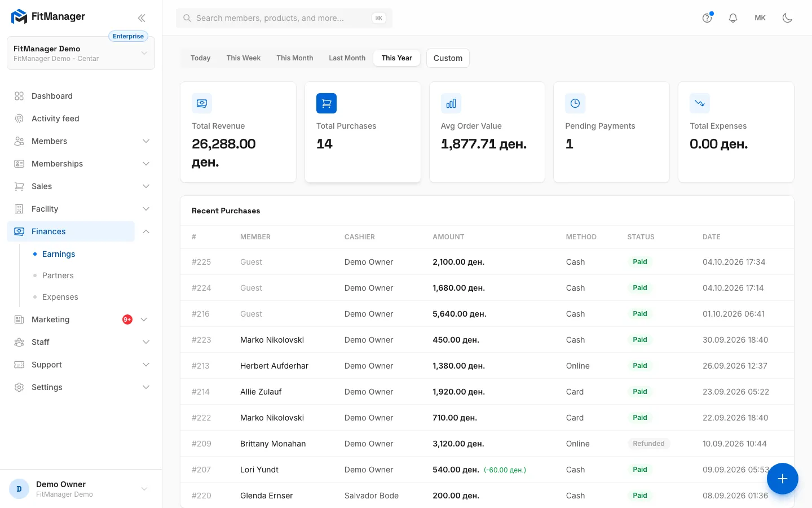Open the notifications bell
Screen dimensions: 812x508
point(733,18)
